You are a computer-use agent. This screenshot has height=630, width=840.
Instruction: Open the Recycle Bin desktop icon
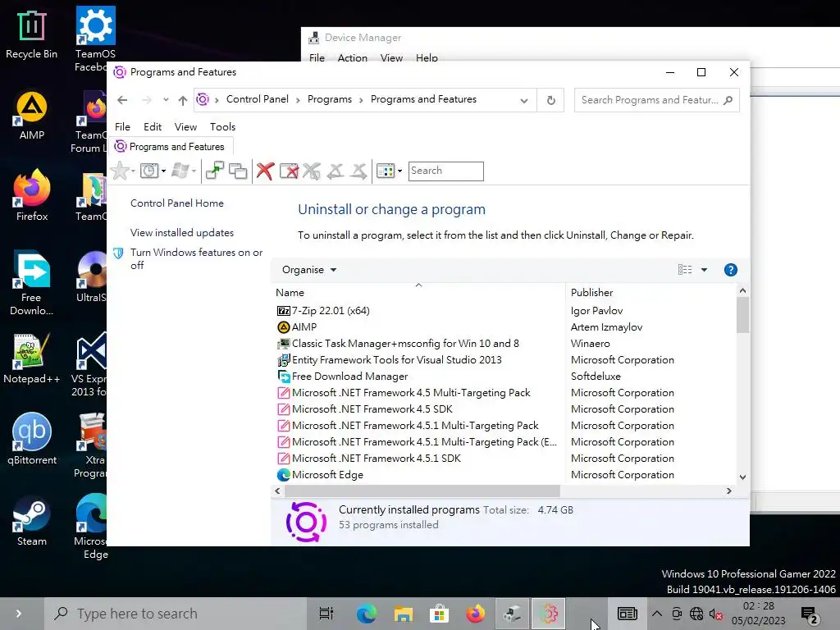tap(32, 34)
